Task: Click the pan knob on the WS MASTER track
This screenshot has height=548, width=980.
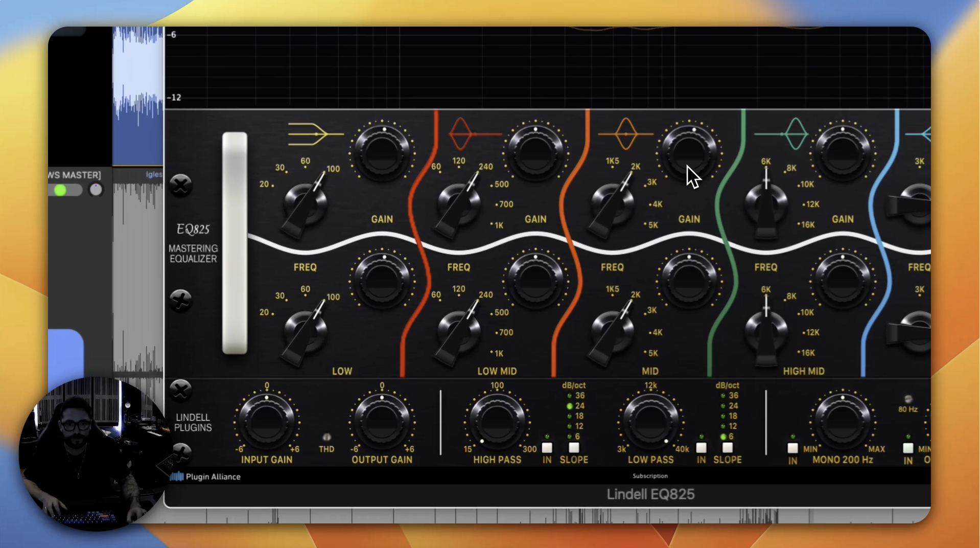Action: point(96,190)
